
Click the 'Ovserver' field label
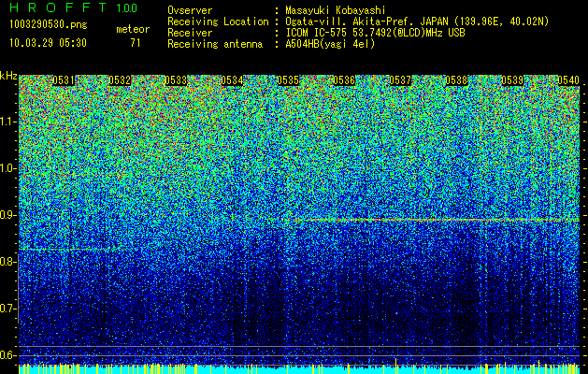[190, 10]
